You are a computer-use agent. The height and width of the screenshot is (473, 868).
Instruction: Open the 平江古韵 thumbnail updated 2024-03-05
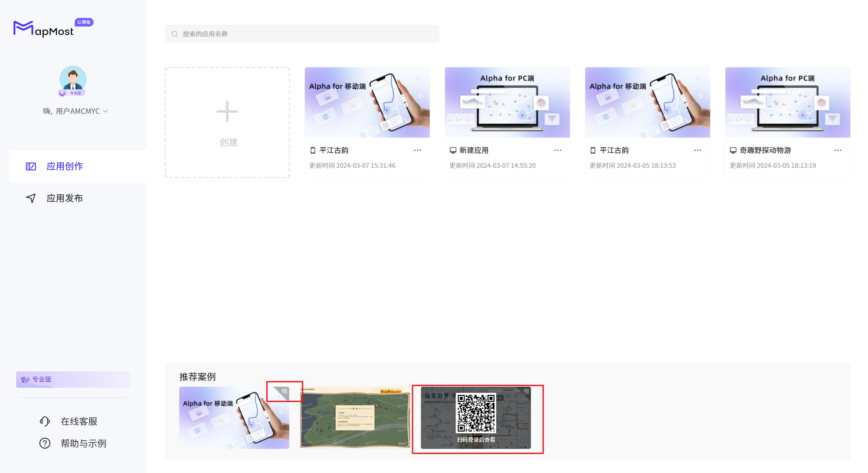647,102
